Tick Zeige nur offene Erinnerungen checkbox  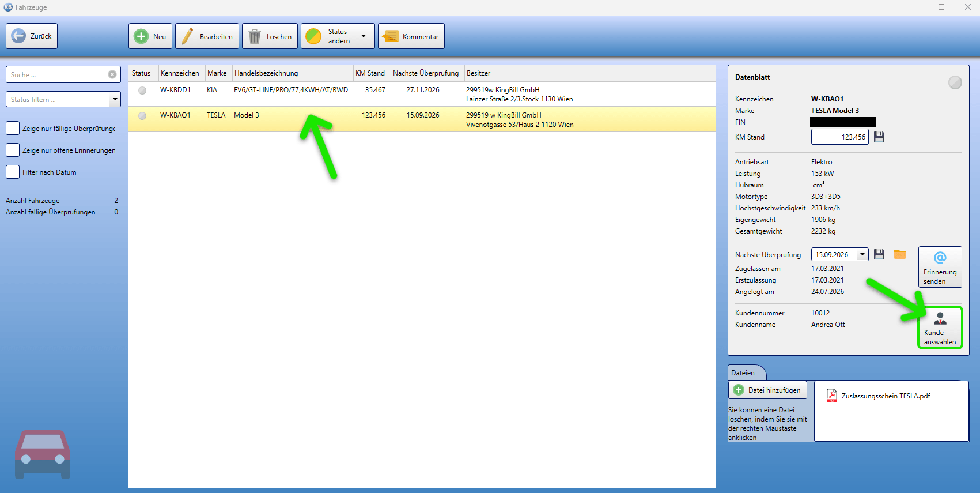pos(13,150)
